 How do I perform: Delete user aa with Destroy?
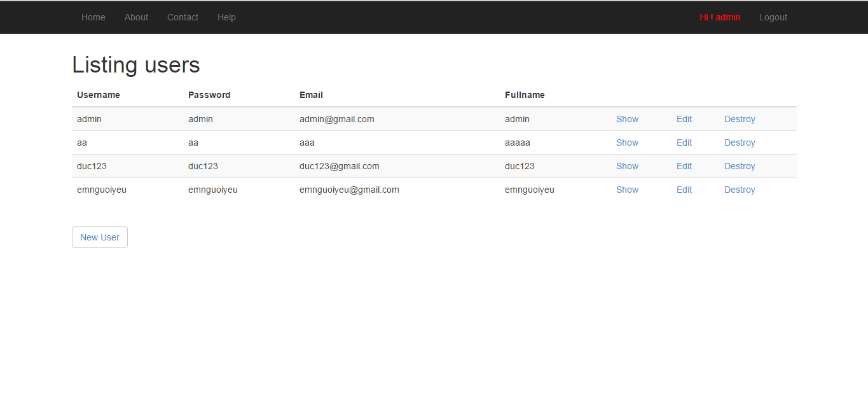[x=740, y=142]
